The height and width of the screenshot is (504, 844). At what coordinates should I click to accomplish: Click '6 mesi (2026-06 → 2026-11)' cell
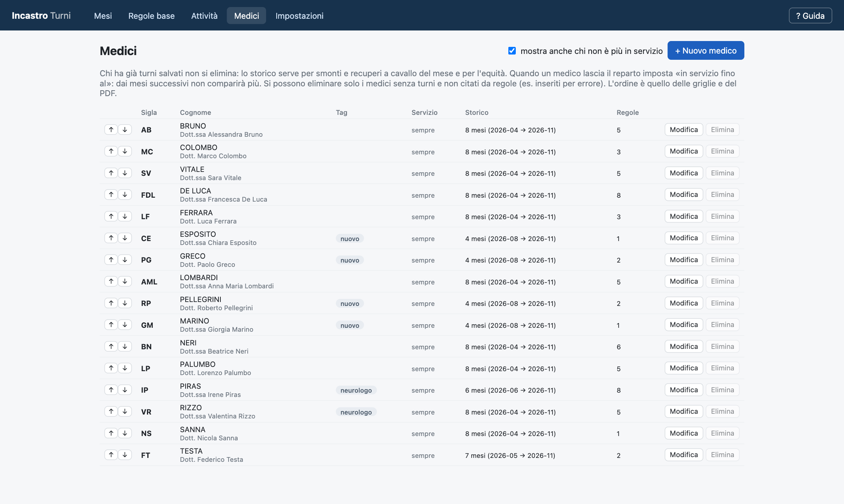[510, 390]
